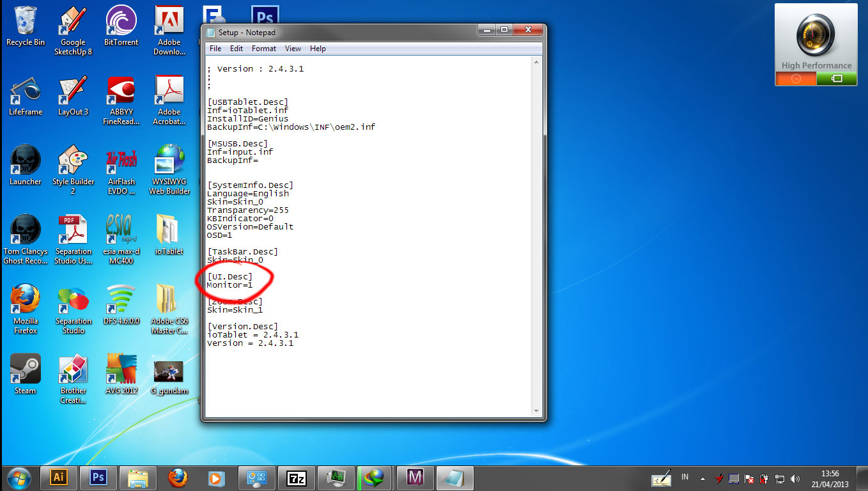This screenshot has height=491, width=868.
Task: Open the DFS 4.6.0.0 shortcut
Action: [121, 305]
